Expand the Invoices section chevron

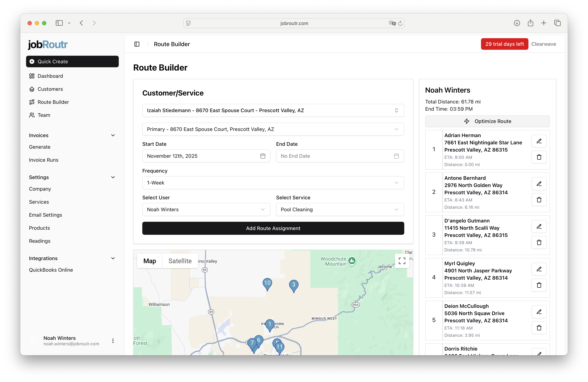[113, 135]
